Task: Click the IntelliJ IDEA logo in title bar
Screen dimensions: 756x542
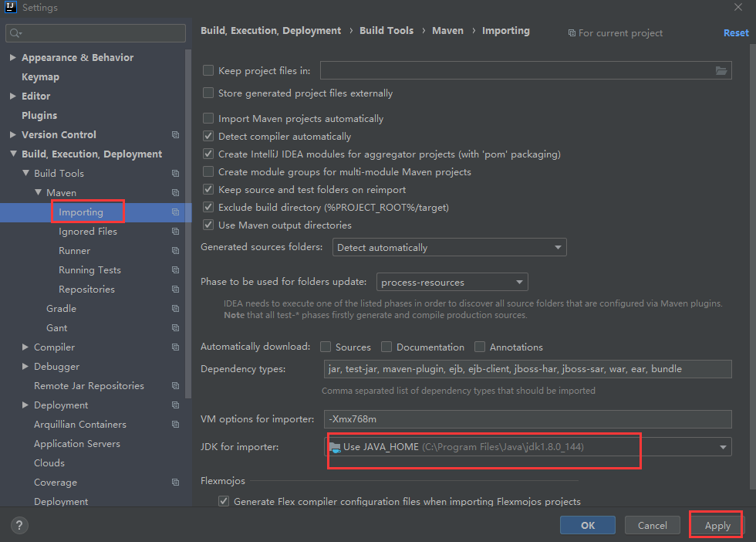Action: tap(11, 7)
